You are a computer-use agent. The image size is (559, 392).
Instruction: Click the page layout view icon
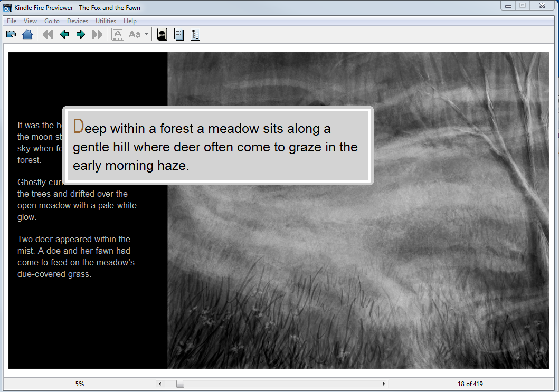coord(178,34)
